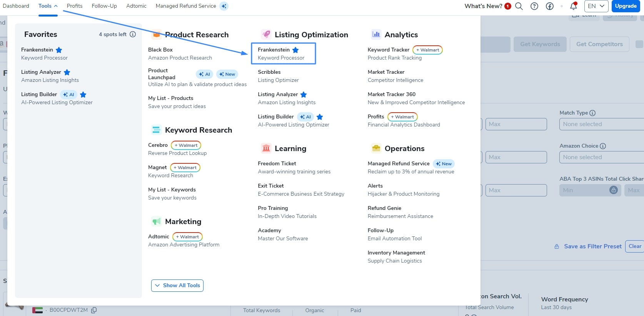Click the Match Type info icon
The width and height of the screenshot is (644, 316).
[592, 113]
